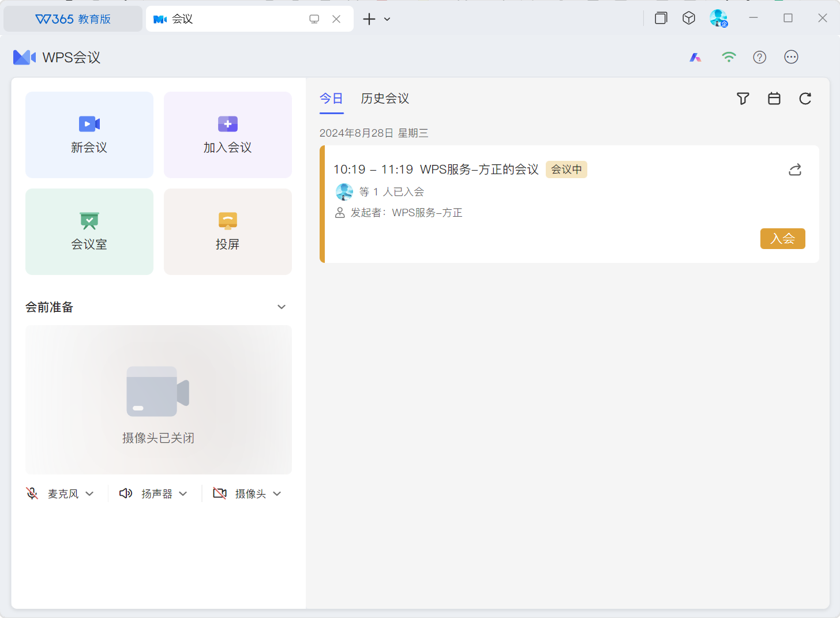The height and width of the screenshot is (618, 840).
Task: Switch to the 历史会议 tab
Action: [x=385, y=99]
